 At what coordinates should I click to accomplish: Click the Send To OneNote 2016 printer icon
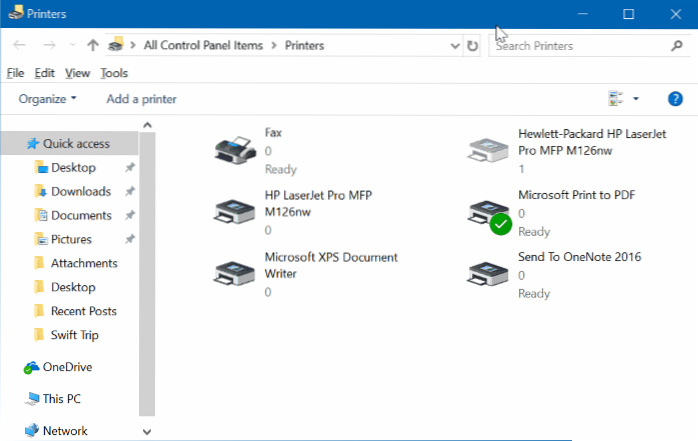488,274
